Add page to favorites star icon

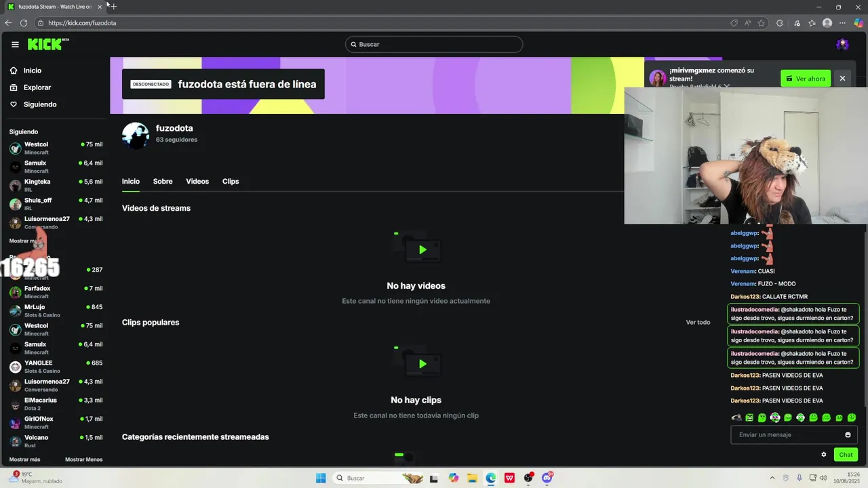point(762,22)
